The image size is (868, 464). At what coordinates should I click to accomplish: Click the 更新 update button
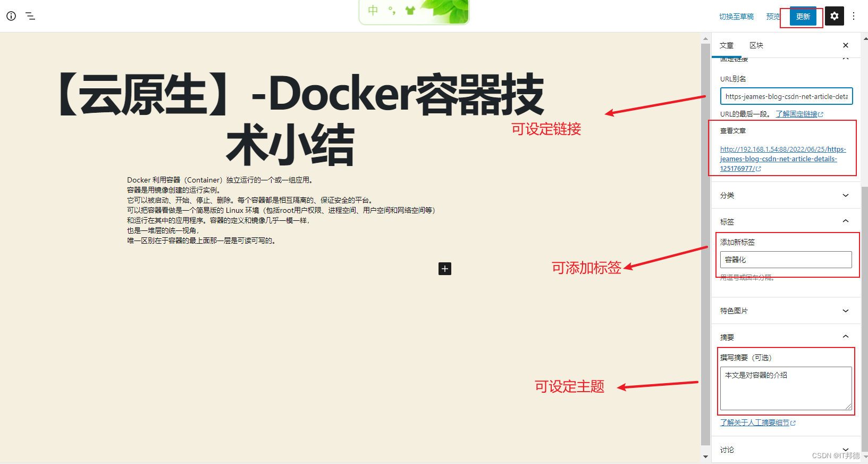pyautogui.click(x=803, y=16)
